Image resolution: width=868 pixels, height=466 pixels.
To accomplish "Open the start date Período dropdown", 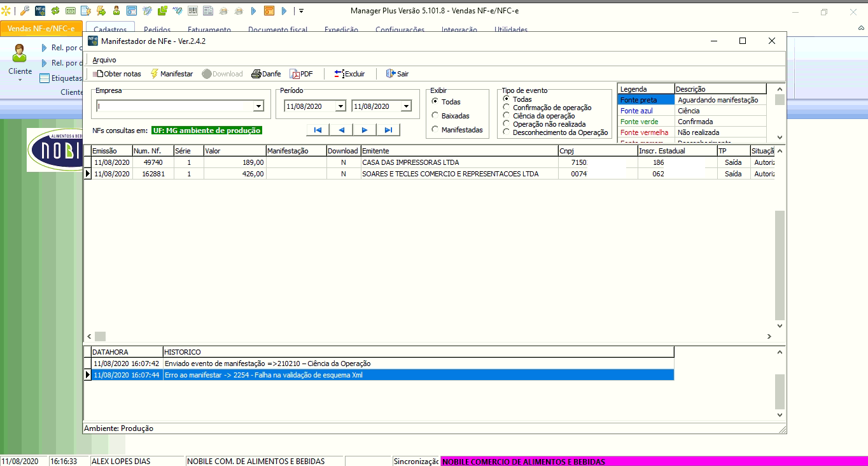I will [340, 106].
